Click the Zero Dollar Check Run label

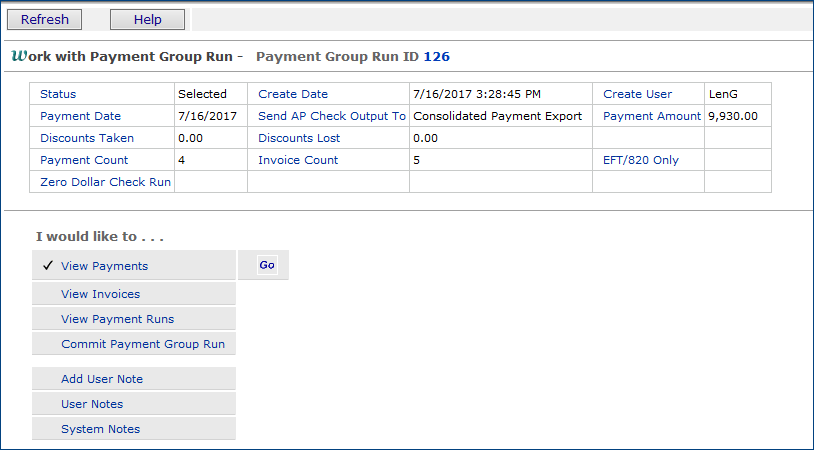pyautogui.click(x=105, y=182)
